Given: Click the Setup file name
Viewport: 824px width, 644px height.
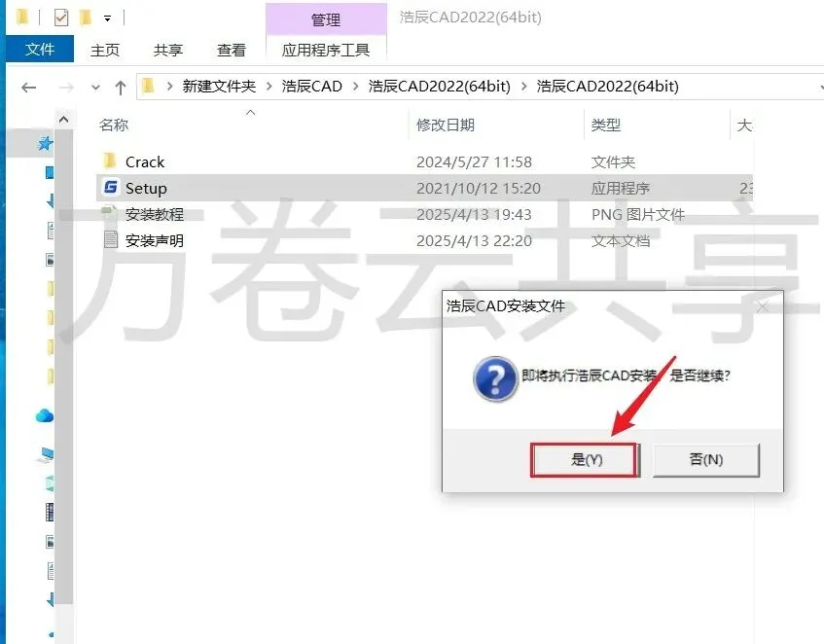Looking at the screenshot, I should [x=146, y=189].
